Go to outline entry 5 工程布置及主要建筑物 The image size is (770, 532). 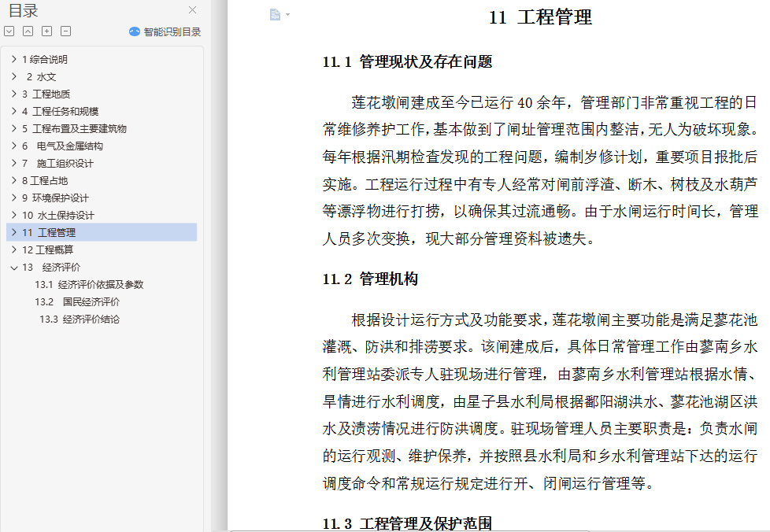[74, 128]
